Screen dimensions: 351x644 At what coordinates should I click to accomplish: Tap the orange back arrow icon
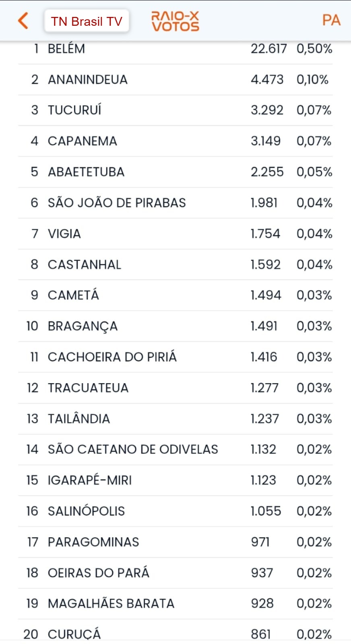[x=23, y=21]
